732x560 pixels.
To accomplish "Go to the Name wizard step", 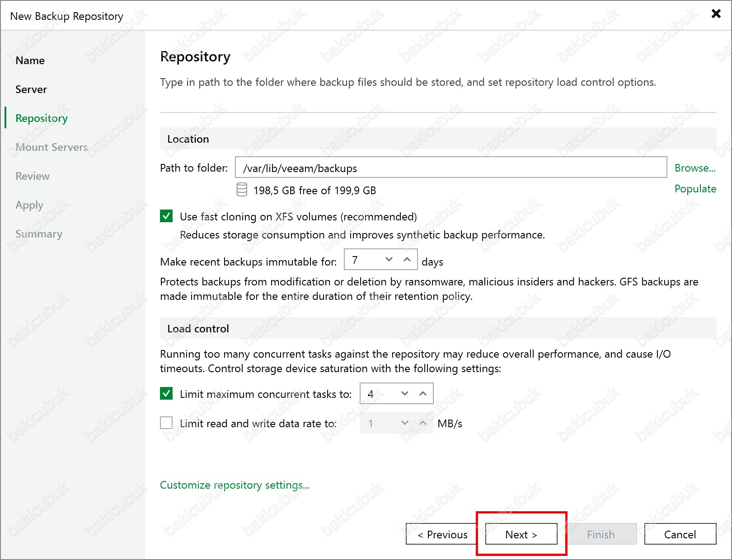I will click(30, 61).
